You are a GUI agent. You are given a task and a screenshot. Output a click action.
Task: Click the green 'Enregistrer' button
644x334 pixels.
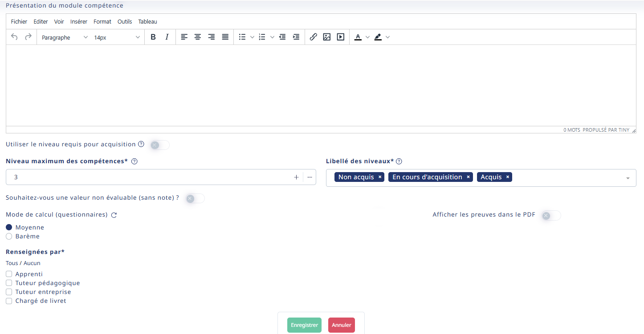[305, 325]
